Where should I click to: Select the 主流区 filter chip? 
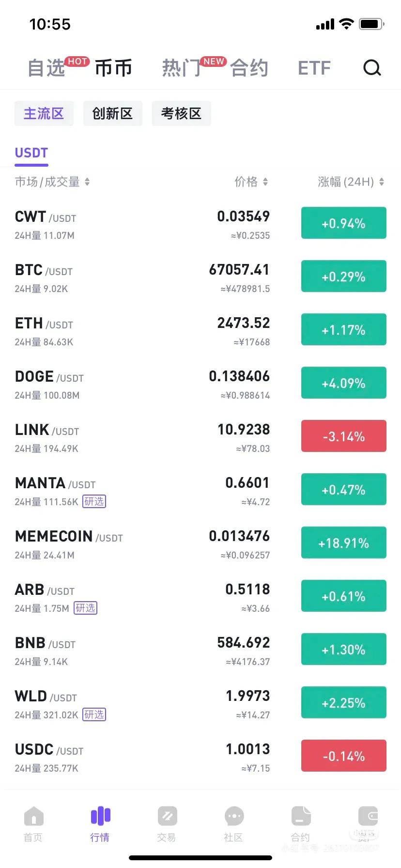(44, 113)
